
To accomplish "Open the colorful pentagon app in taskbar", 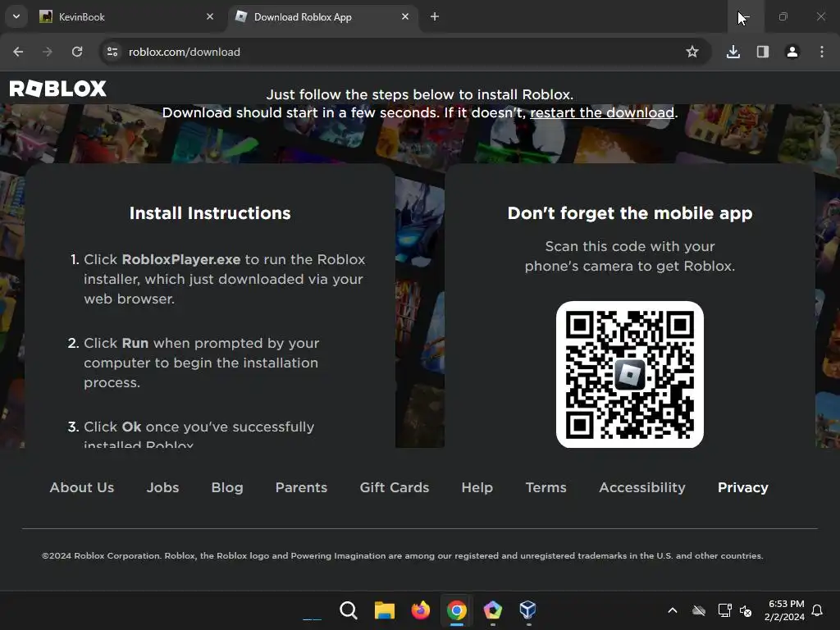I will [x=492, y=610].
